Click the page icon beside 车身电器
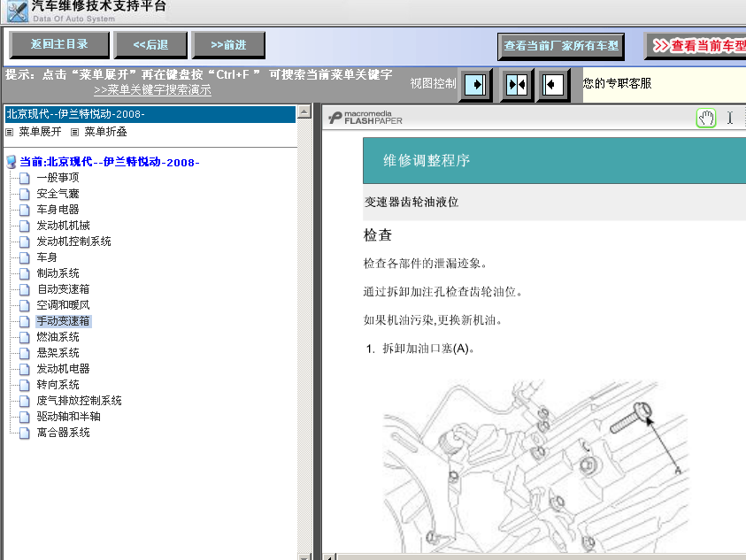746x560 pixels. [x=24, y=211]
